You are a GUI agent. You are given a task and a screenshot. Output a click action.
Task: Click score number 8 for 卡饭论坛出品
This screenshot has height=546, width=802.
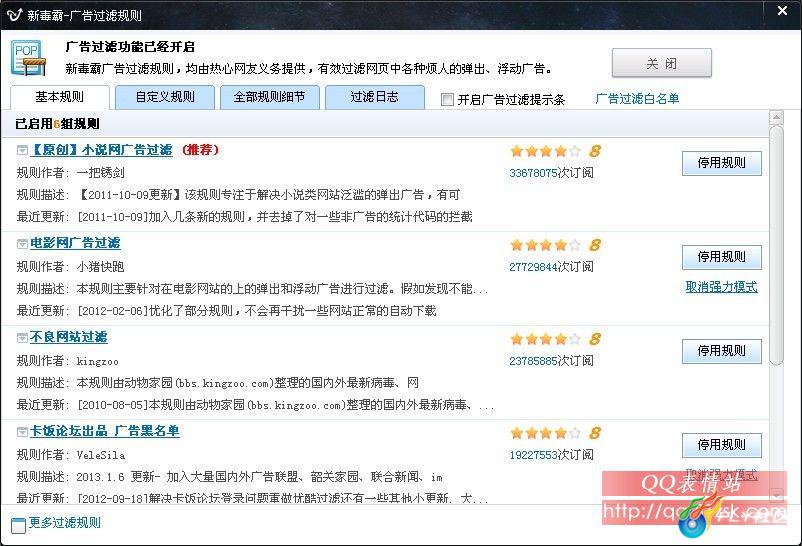pyautogui.click(x=594, y=433)
